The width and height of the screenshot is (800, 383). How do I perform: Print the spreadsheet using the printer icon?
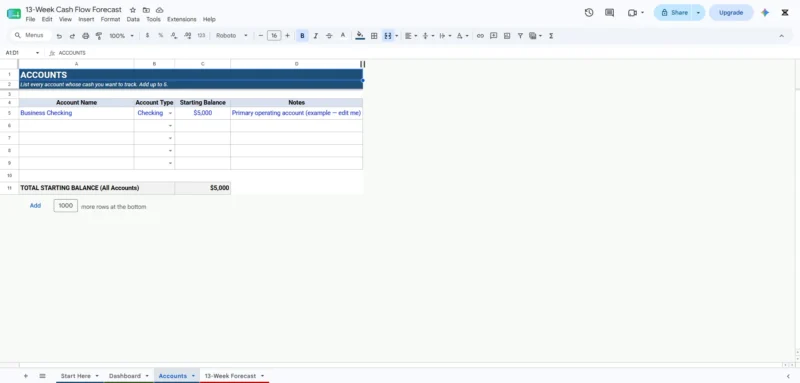(86, 36)
